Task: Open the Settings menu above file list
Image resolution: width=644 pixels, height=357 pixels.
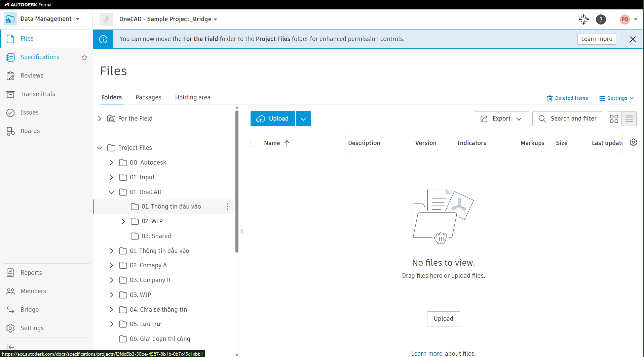Action: pos(616,98)
